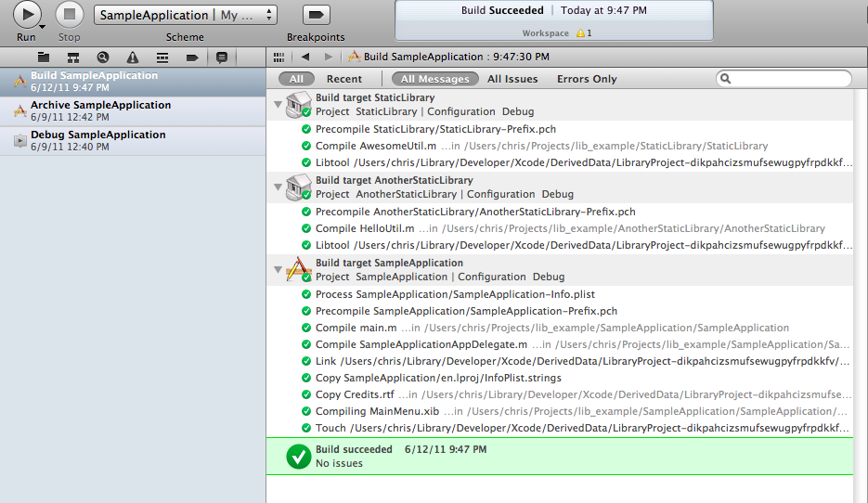Image resolution: width=868 pixels, height=503 pixels.
Task: Select the All filter
Action: click(x=296, y=79)
